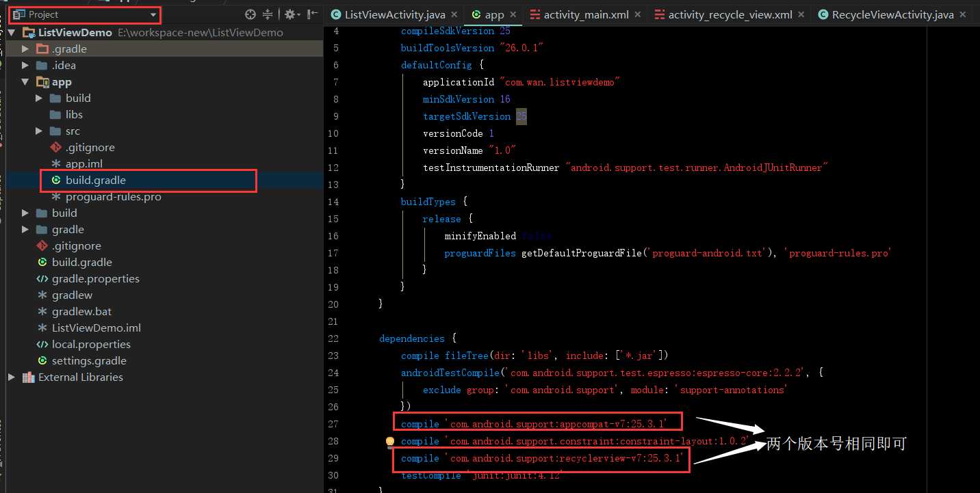Click the minSdkVersion 16 line
980x493 pixels.
click(466, 99)
